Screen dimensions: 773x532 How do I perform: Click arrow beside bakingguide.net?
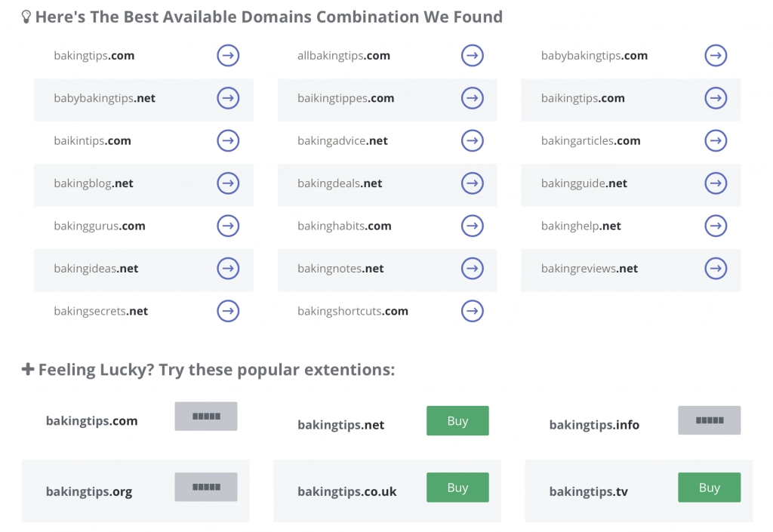point(716,183)
